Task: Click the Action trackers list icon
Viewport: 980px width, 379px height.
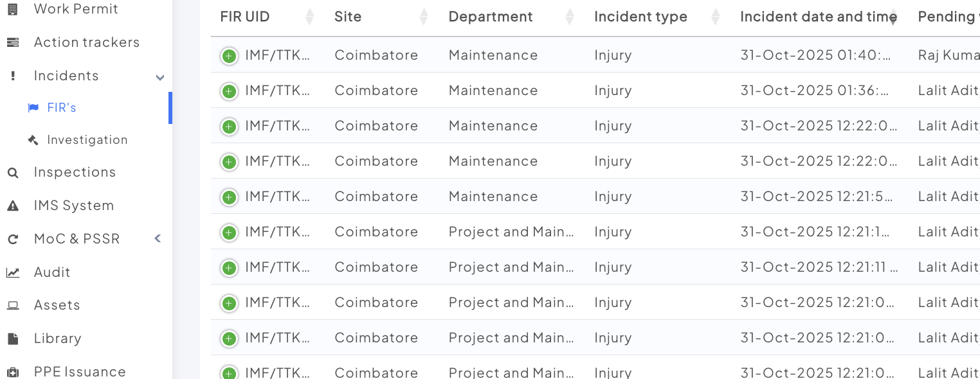Action: tap(12, 42)
